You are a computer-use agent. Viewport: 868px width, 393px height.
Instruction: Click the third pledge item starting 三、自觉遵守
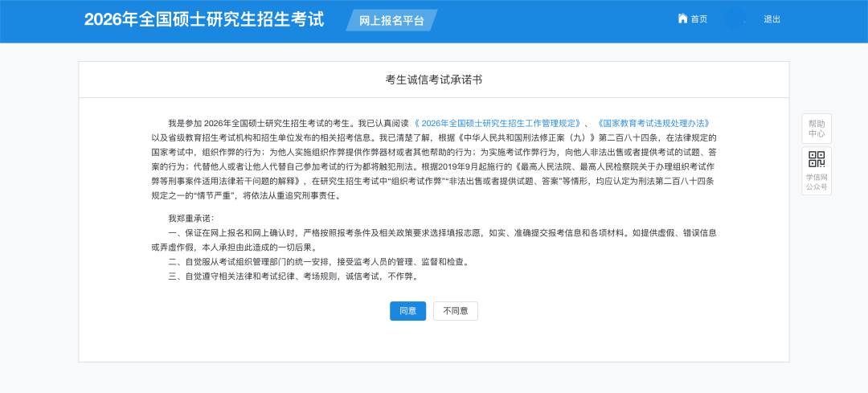pos(293,276)
